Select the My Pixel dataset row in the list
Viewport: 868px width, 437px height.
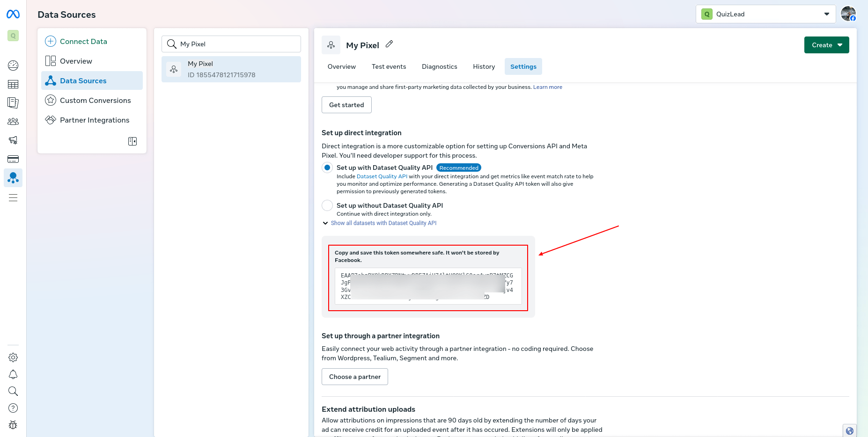(x=231, y=69)
